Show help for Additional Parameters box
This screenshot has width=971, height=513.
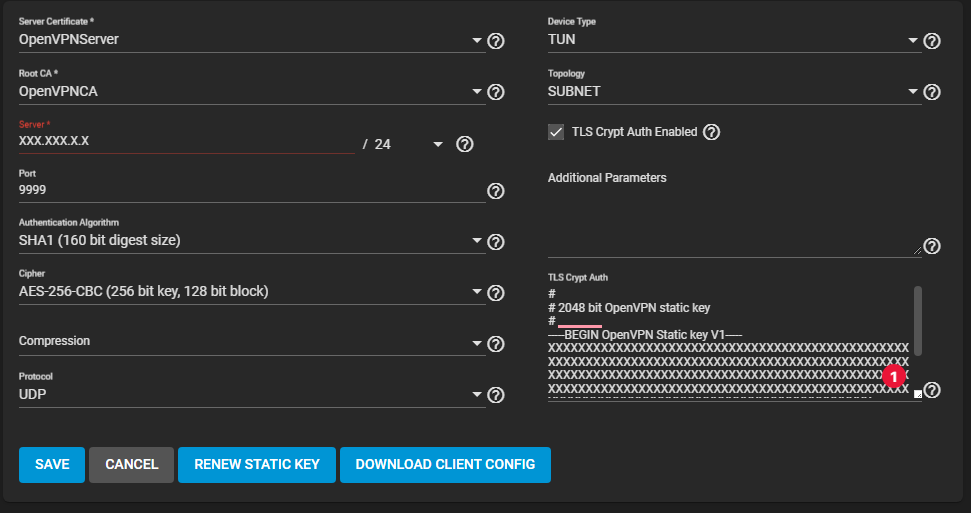click(932, 246)
